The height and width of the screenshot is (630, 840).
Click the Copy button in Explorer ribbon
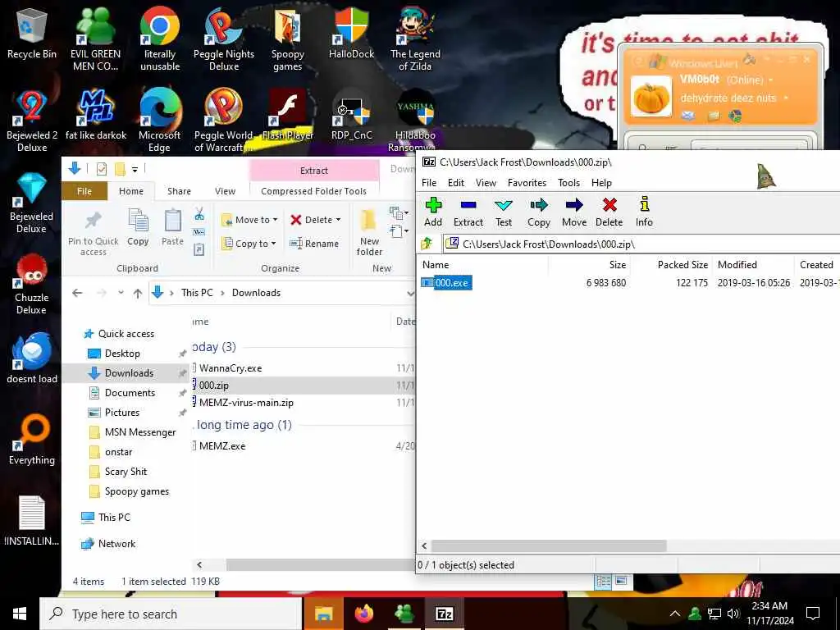(138, 228)
